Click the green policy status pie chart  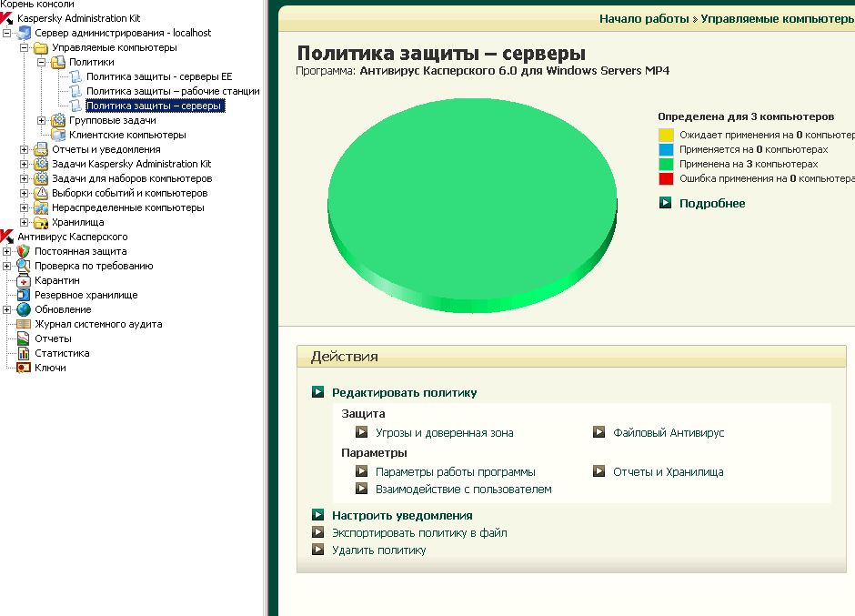[472, 205]
